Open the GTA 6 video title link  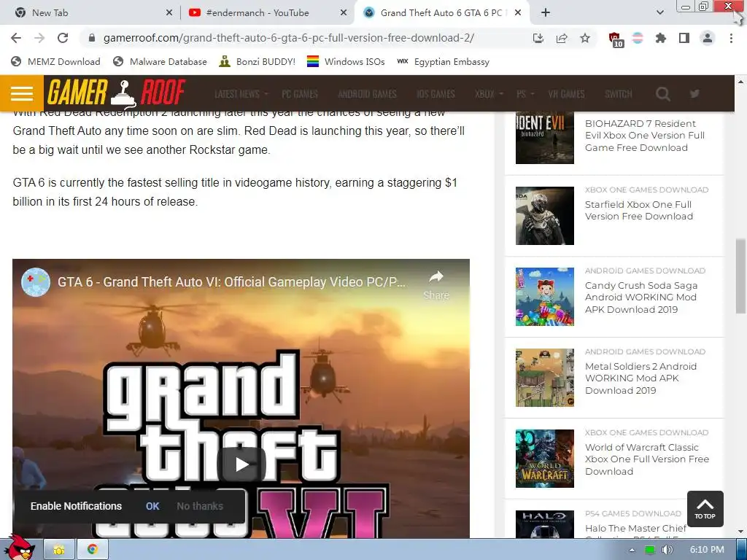[x=231, y=282]
